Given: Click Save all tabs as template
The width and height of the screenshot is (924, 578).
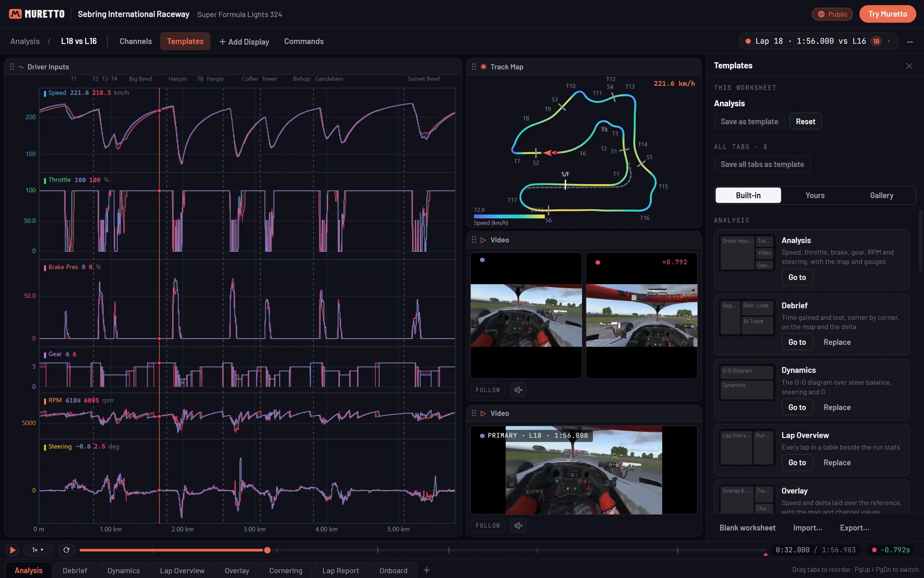Looking at the screenshot, I should pyautogui.click(x=762, y=164).
